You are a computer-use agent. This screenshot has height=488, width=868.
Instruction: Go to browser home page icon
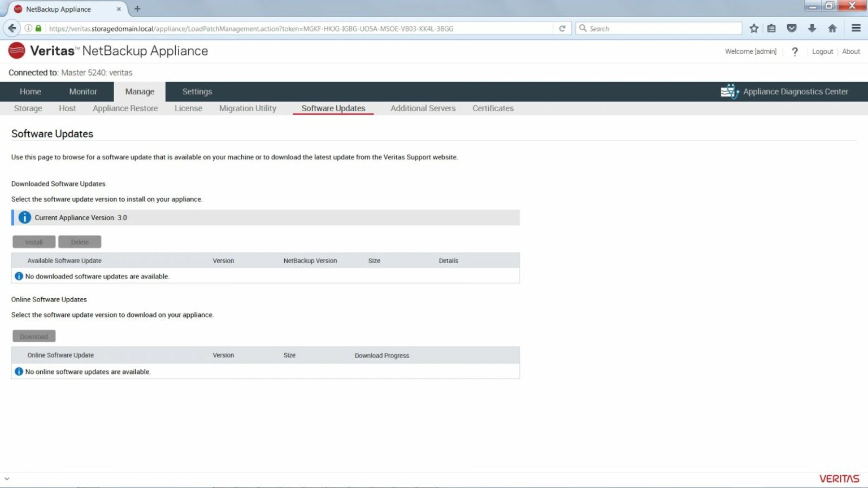[832, 28]
